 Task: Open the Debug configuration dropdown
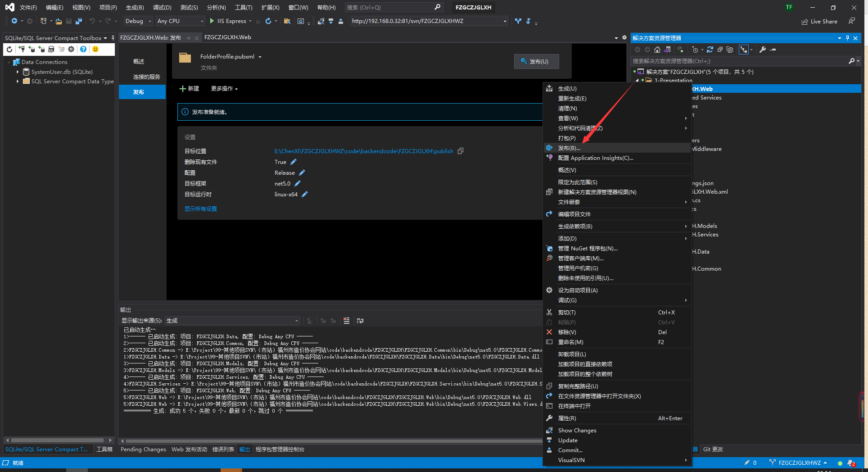click(138, 21)
